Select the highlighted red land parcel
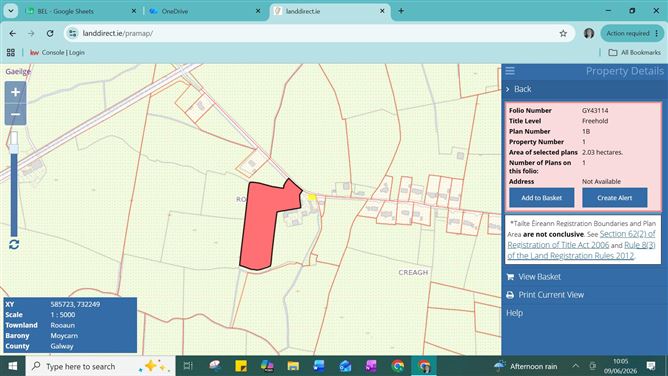This screenshot has height=376, width=668. [x=260, y=230]
